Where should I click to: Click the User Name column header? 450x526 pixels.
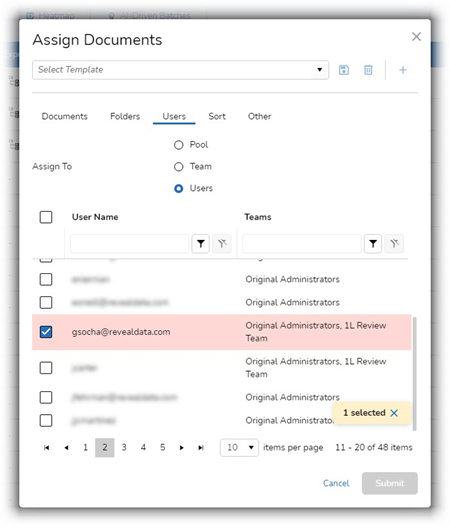95,217
